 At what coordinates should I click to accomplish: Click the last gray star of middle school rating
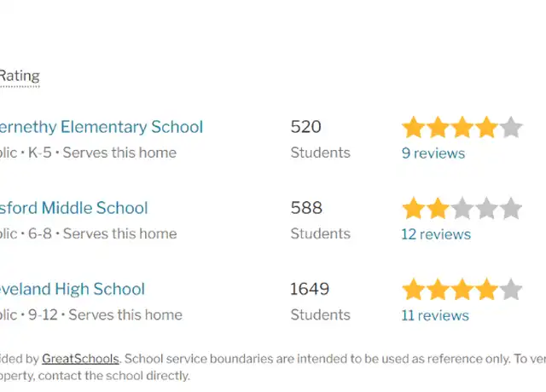click(x=511, y=208)
